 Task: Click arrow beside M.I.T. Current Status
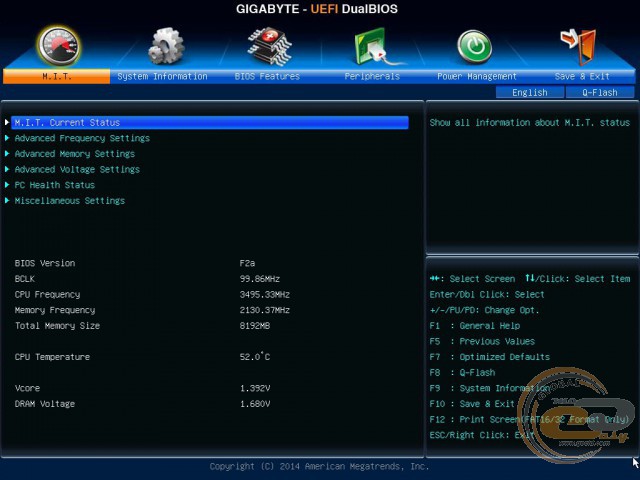[7, 122]
